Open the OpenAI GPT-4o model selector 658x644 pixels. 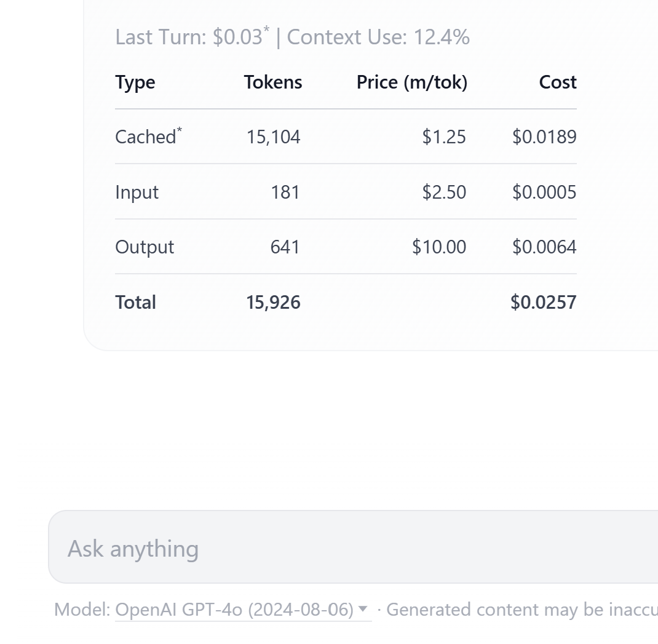click(234, 610)
